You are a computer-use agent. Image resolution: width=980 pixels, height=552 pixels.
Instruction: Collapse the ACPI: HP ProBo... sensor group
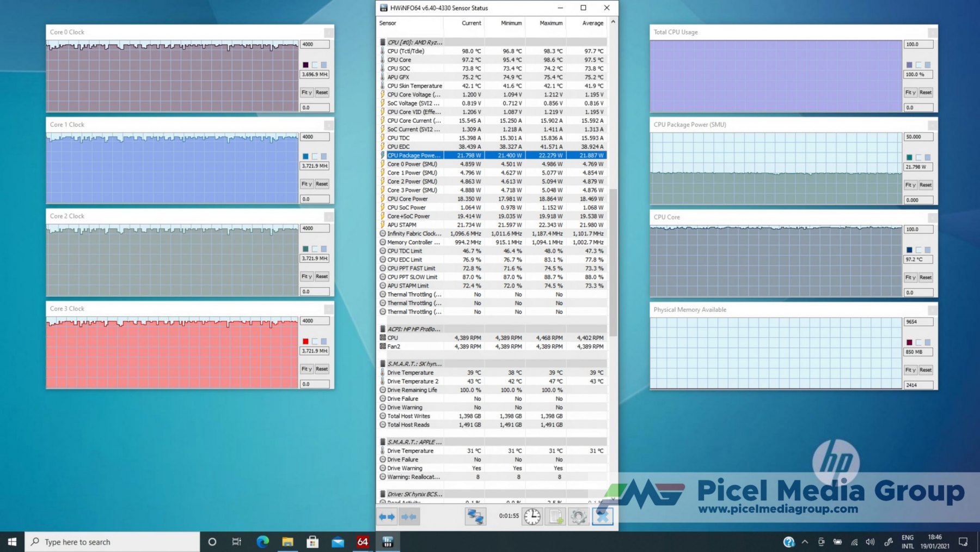383,329
